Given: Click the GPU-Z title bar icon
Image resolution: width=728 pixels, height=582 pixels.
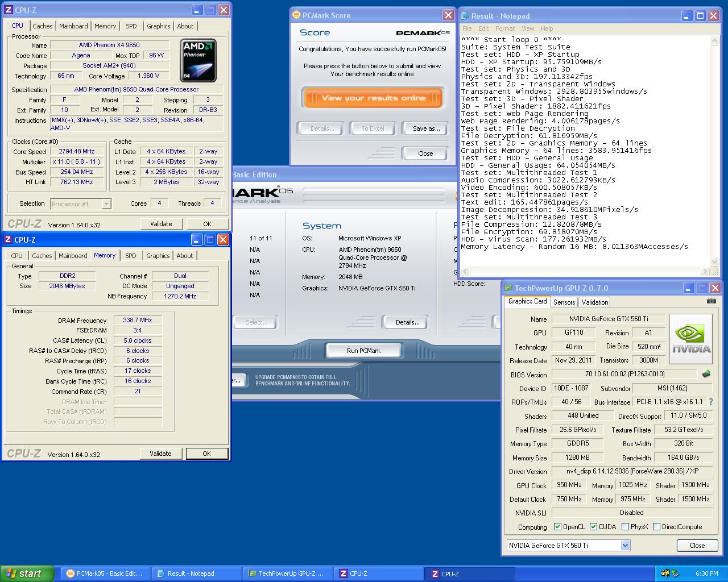Looking at the screenshot, I should click(x=508, y=288).
